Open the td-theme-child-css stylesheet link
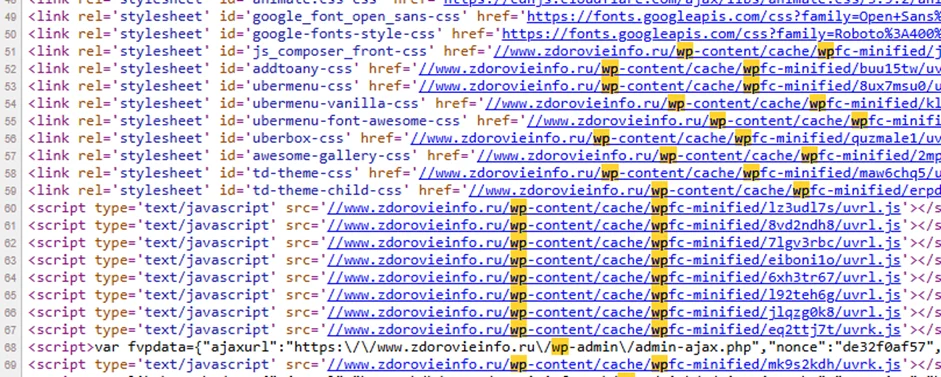 (704, 190)
